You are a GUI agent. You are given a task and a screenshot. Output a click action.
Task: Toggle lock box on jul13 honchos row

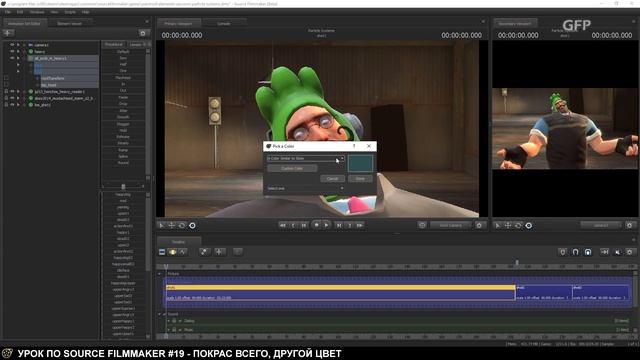[6, 91]
